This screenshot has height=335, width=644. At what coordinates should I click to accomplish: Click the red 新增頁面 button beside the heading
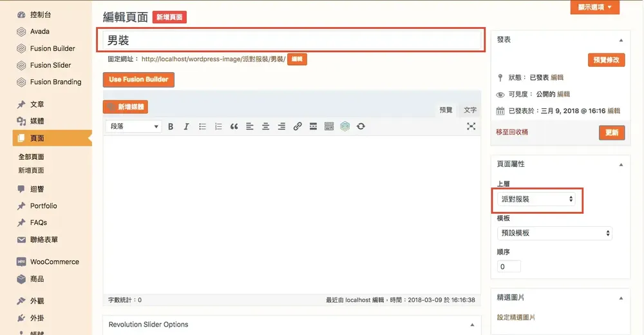click(x=169, y=17)
